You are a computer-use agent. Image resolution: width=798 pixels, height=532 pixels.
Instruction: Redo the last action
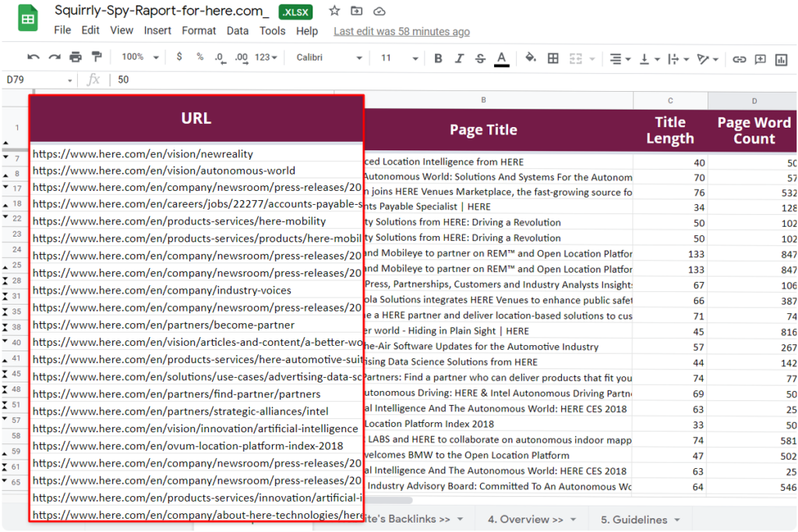tap(55, 58)
